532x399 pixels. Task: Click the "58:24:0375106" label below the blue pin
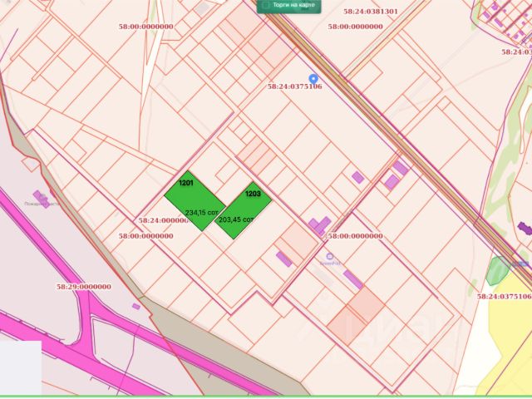[295, 86]
